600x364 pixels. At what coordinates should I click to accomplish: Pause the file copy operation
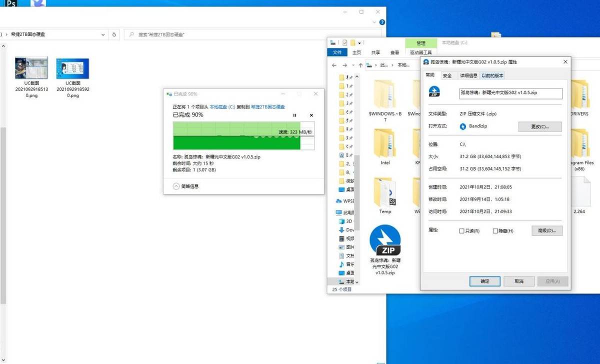click(x=294, y=115)
